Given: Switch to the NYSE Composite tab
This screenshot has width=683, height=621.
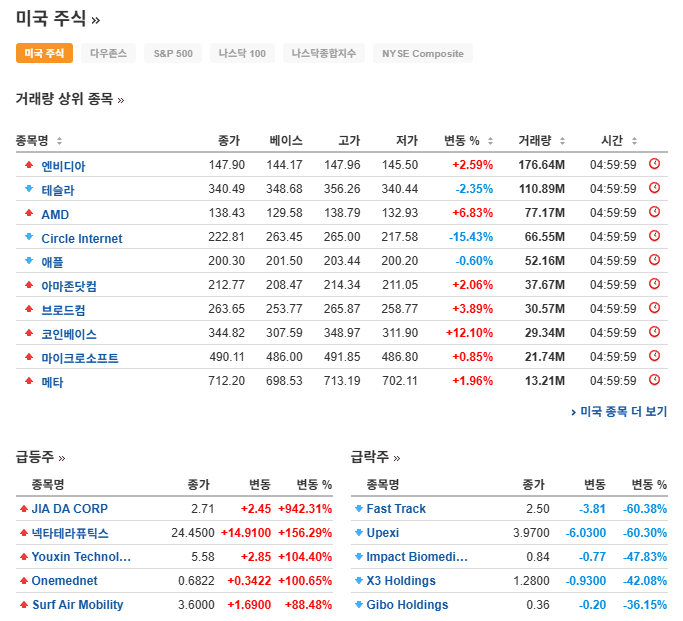Looking at the screenshot, I should (423, 53).
